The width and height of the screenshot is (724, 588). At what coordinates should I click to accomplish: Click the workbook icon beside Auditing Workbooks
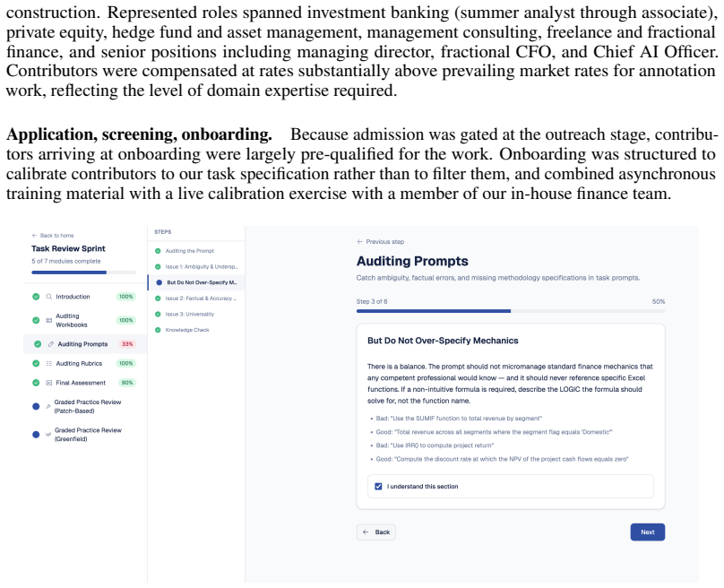coord(49,321)
